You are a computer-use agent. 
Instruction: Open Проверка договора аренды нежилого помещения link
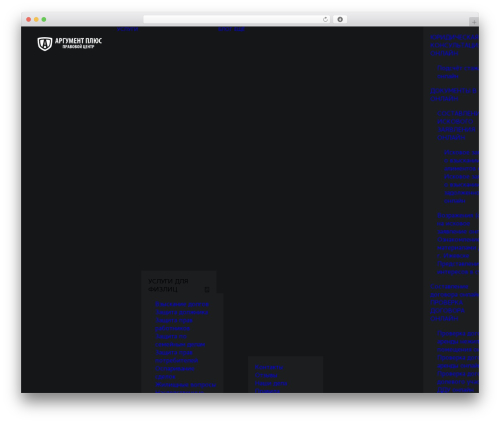pos(458,341)
